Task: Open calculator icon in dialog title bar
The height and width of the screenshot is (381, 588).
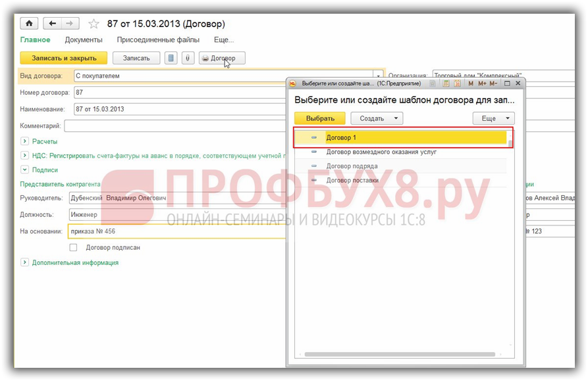Action: pyautogui.click(x=446, y=84)
